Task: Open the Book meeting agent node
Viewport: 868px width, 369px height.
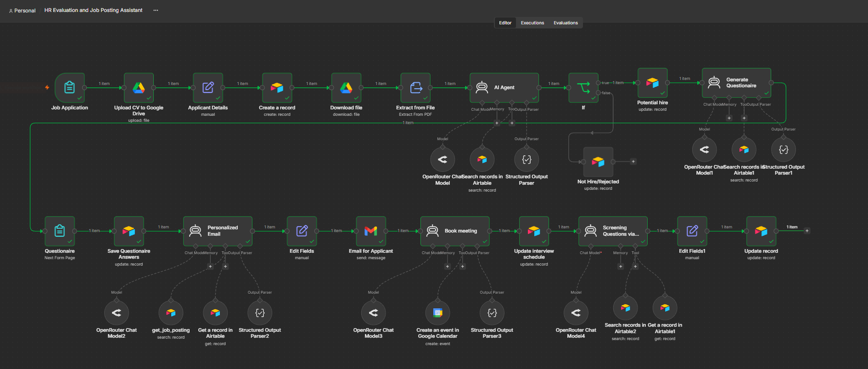Action: point(455,231)
